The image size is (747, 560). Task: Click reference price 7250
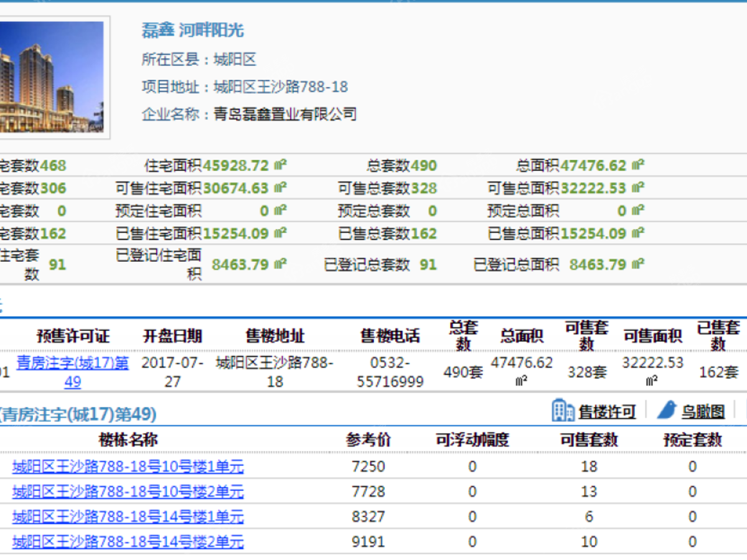click(x=369, y=467)
